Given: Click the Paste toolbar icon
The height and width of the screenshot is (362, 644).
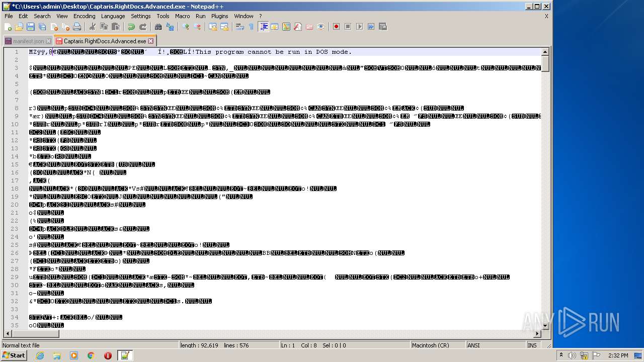Looking at the screenshot, I should coord(116,27).
